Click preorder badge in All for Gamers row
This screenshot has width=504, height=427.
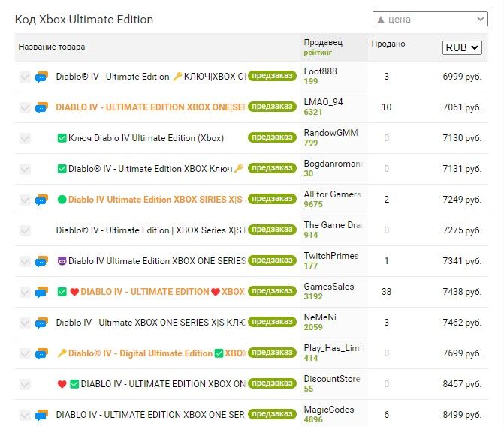coord(272,199)
